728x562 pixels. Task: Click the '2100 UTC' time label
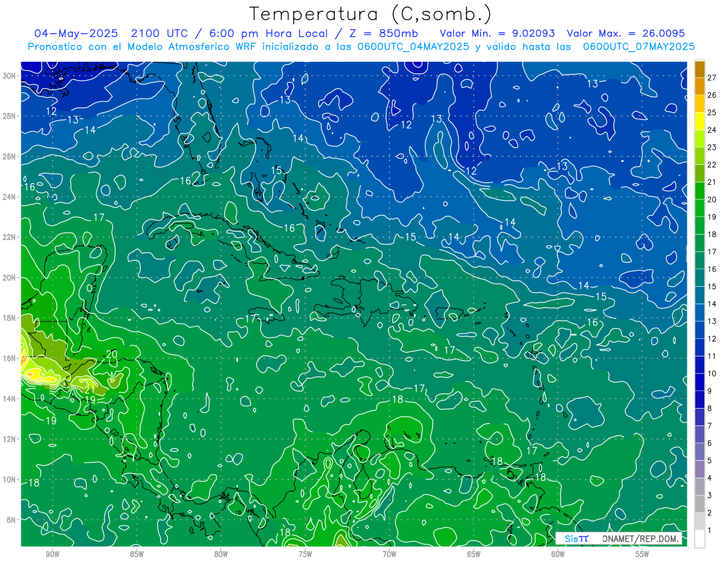[x=160, y=33]
